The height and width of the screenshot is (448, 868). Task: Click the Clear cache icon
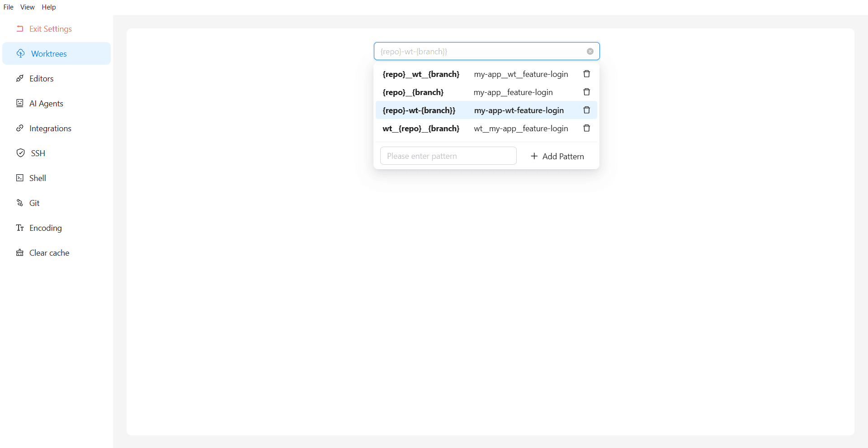pos(20,253)
